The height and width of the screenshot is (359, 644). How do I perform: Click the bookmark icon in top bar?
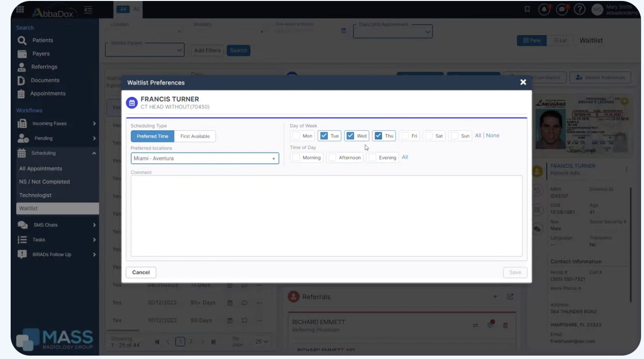527,10
